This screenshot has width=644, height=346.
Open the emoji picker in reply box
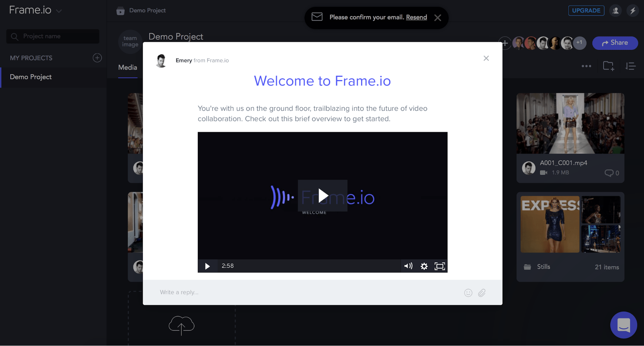[468, 293]
